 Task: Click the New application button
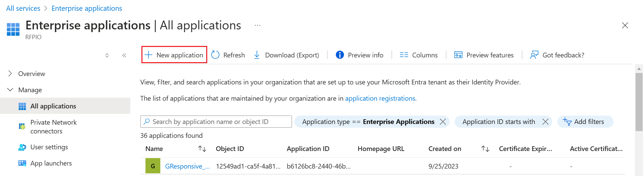coord(174,55)
